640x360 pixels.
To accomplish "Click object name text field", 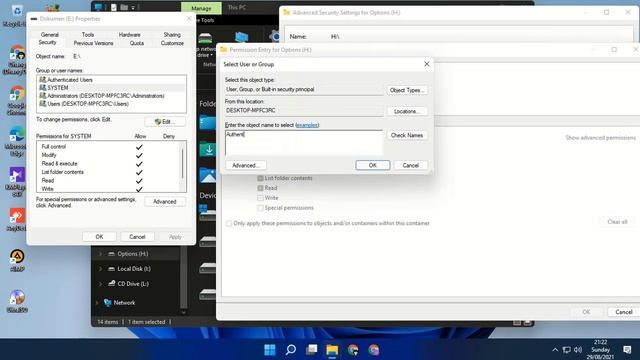I will point(304,142).
